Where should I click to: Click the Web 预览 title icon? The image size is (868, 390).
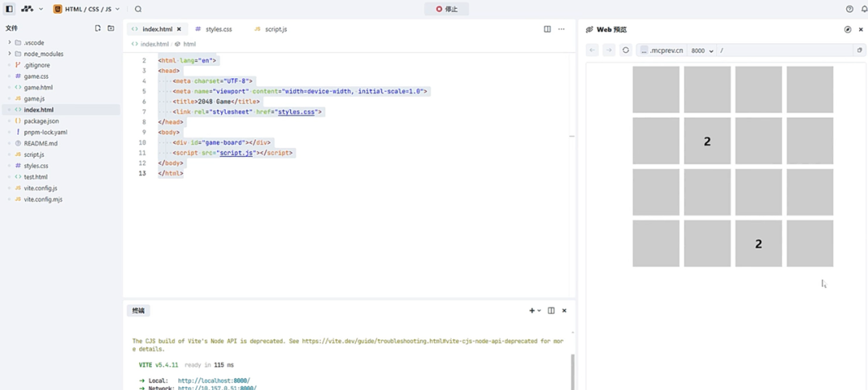tap(590, 30)
